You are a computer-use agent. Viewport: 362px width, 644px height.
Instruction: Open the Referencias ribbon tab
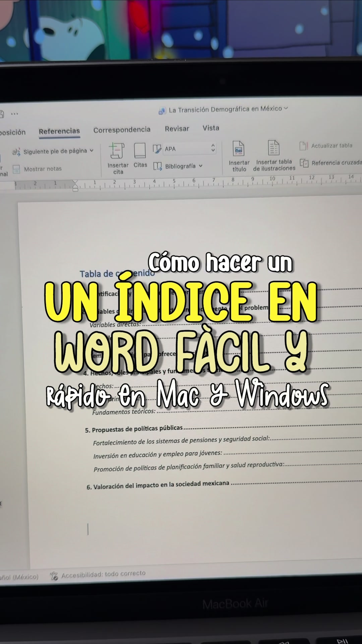[x=59, y=131]
